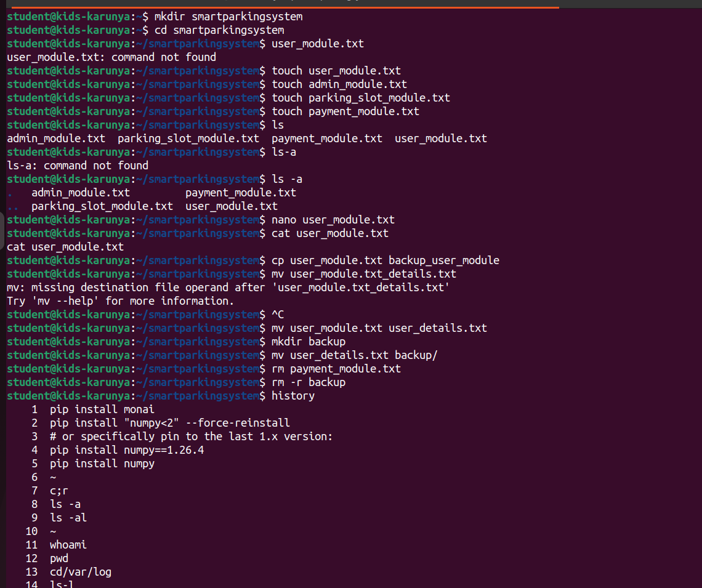Click the 'touch parking_slot_module.txt' command
Viewport: 702px width, 588px height.
(x=361, y=97)
